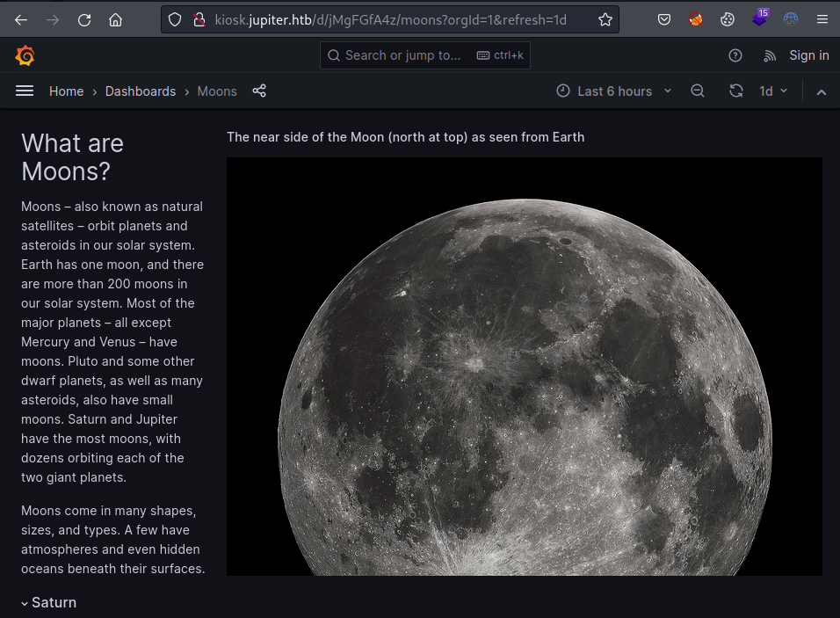
Task: Click the browser forward arrow
Action: click(x=53, y=20)
